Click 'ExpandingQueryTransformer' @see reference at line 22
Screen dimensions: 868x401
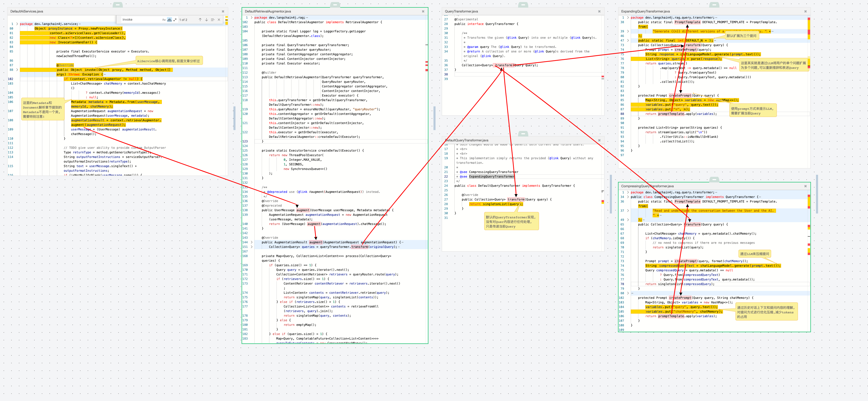coord(492,177)
